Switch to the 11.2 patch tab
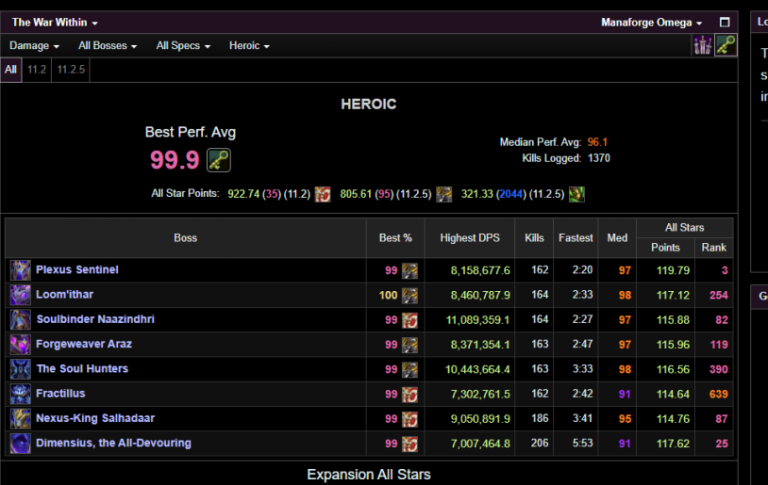Viewport: 768px width, 485px height. [x=37, y=70]
